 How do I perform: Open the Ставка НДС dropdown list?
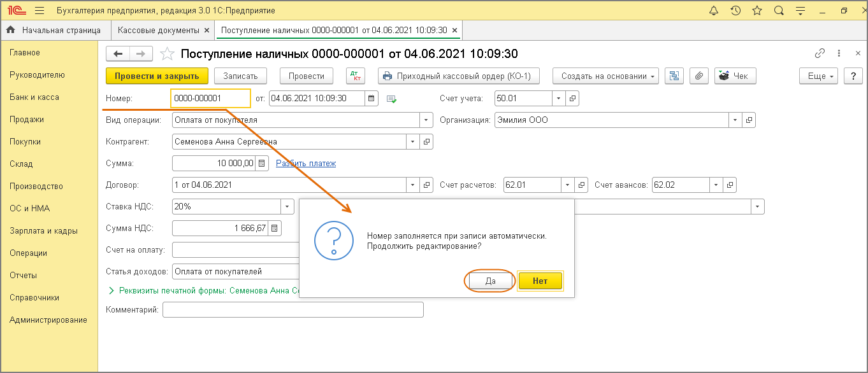click(x=287, y=206)
